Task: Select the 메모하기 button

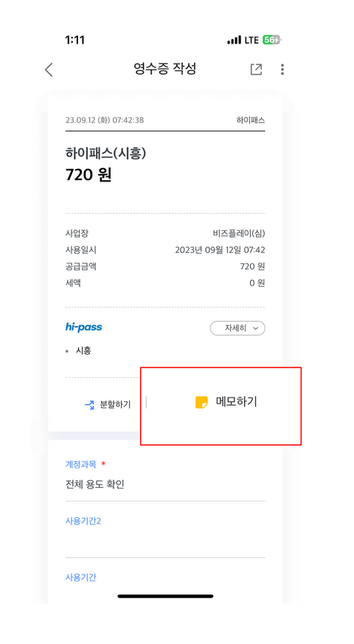Action: (x=226, y=403)
